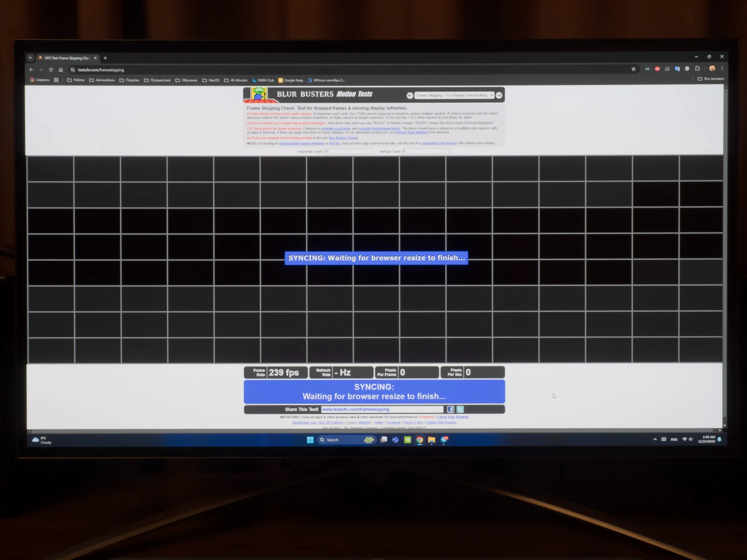The height and width of the screenshot is (560, 747).
Task: Bookmark this page with star icon
Action: [633, 69]
